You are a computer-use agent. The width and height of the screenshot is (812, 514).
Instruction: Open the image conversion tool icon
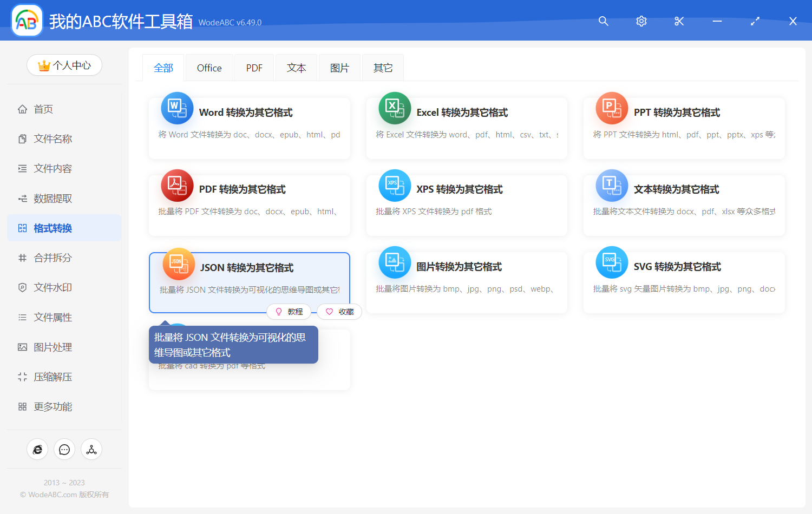[x=395, y=262]
